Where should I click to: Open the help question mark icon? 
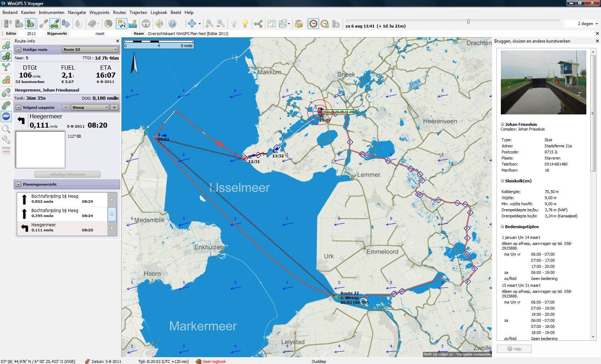172,24
